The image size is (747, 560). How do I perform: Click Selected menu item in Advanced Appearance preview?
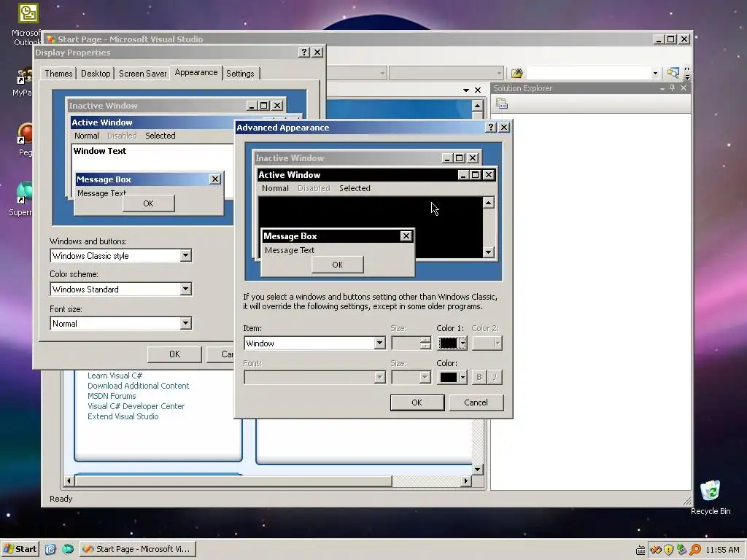(355, 188)
